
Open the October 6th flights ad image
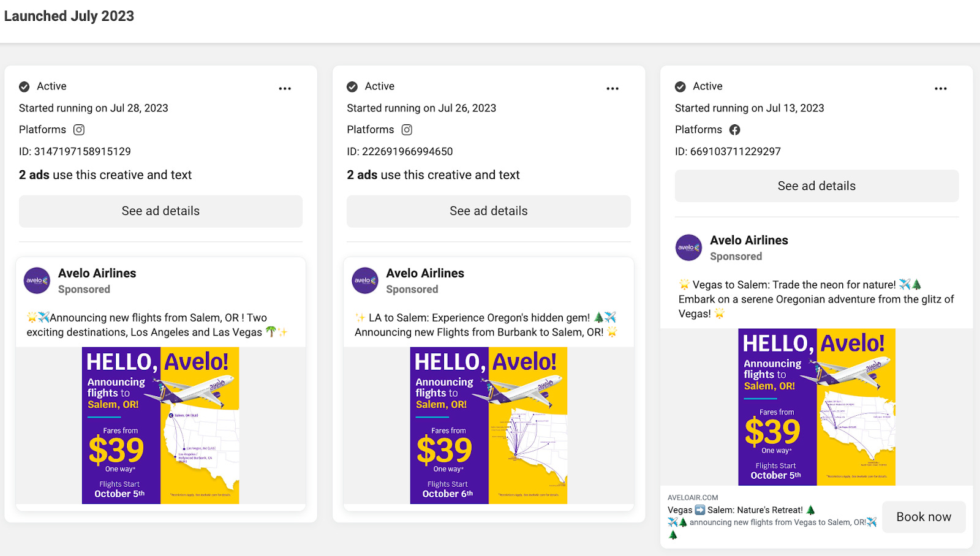[x=489, y=426]
